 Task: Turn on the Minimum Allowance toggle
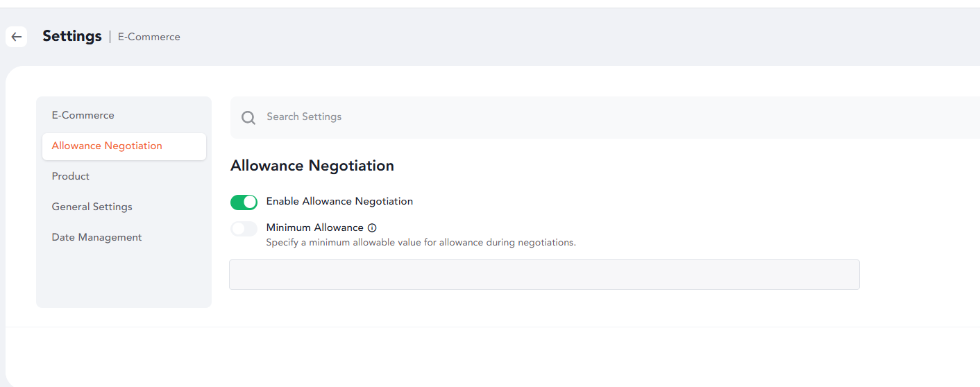click(244, 228)
